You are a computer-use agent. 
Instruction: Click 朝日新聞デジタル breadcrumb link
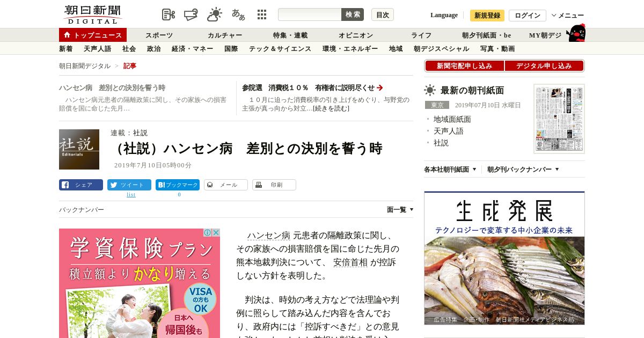(x=85, y=66)
